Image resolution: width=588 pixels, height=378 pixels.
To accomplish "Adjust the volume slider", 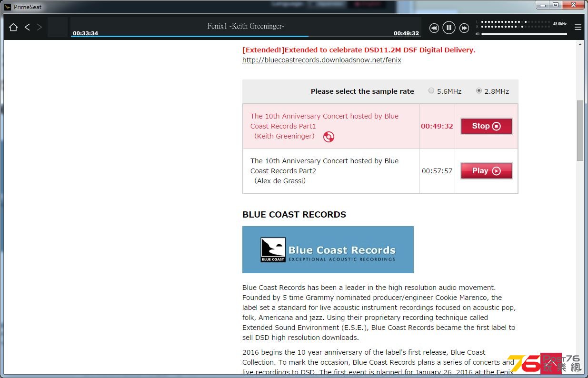I will [524, 34].
